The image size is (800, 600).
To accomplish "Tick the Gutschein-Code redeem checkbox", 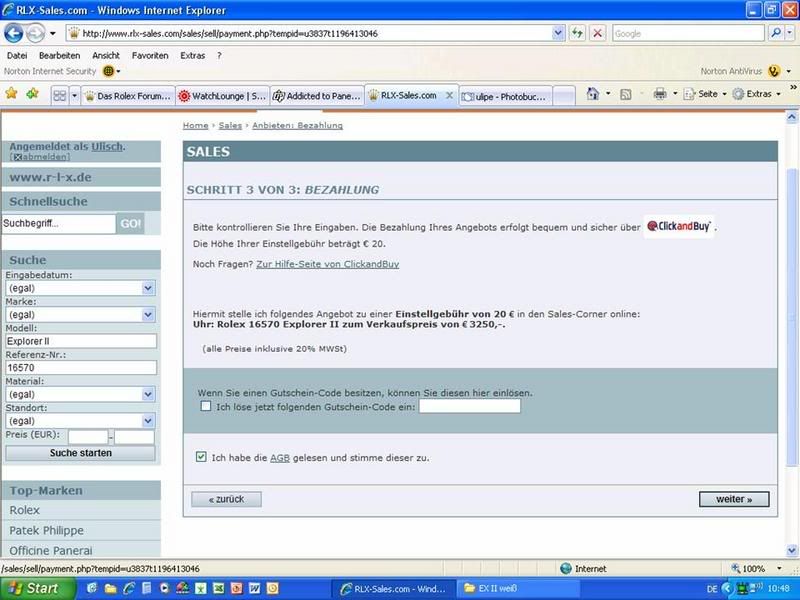I will click(206, 406).
